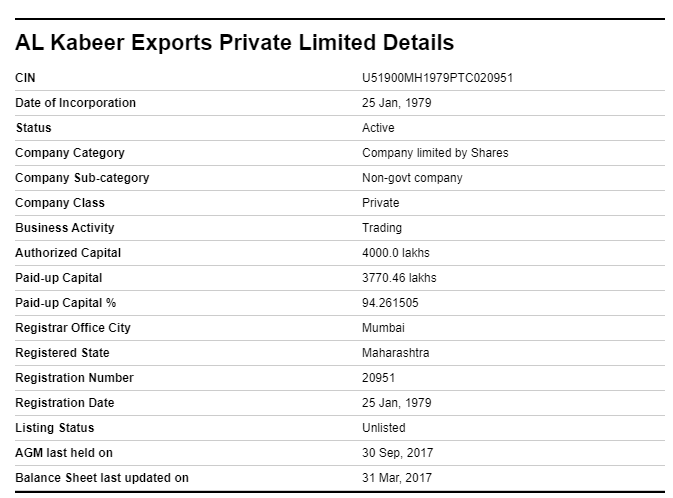Click the Company Sub-category label

(x=82, y=178)
